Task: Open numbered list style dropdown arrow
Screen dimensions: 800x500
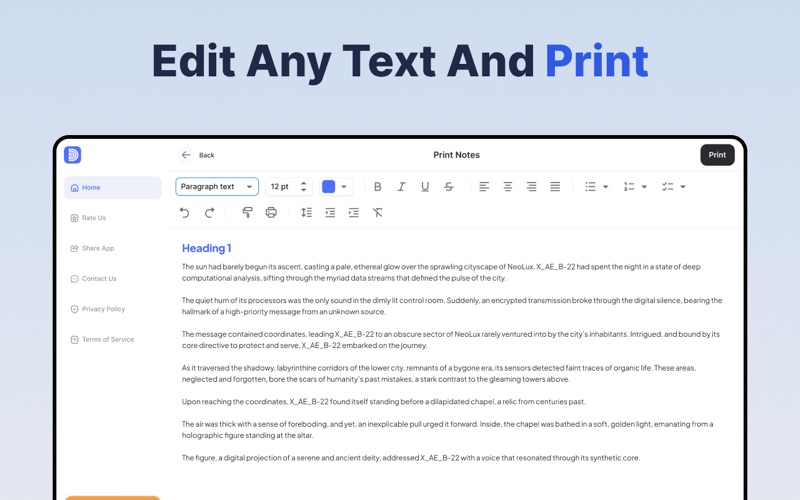Action: pos(644,187)
